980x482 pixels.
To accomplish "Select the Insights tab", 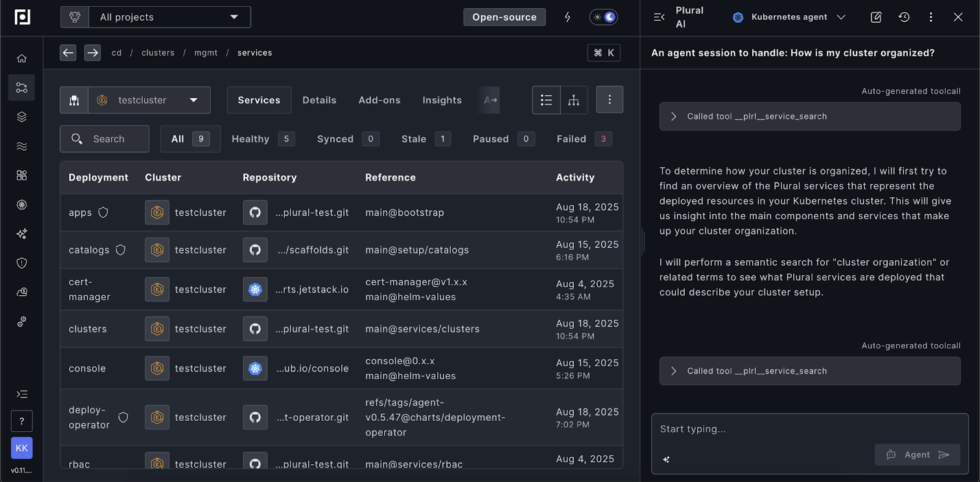I will tap(442, 100).
